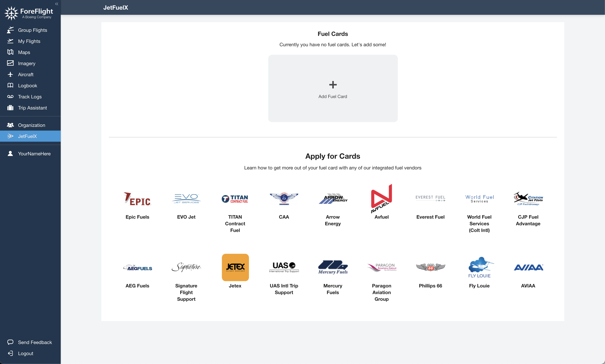Click the Paragon Aviation Group logo
The height and width of the screenshot is (364, 605).
pyautogui.click(x=382, y=267)
